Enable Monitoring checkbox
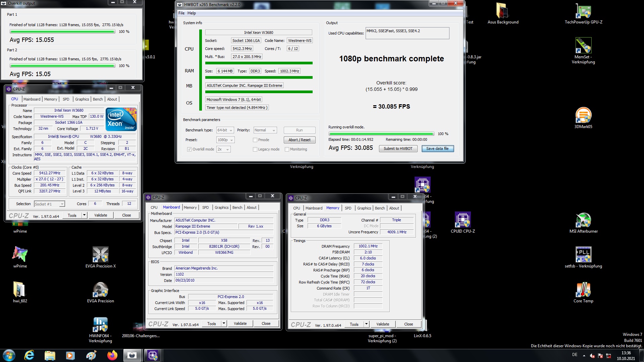 (287, 149)
